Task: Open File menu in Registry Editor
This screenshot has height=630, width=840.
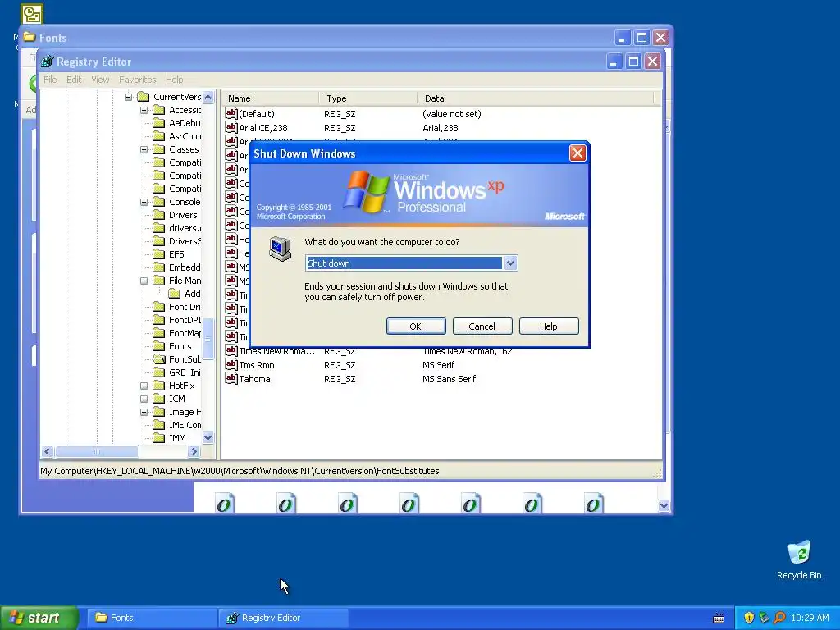Action: tap(50, 80)
